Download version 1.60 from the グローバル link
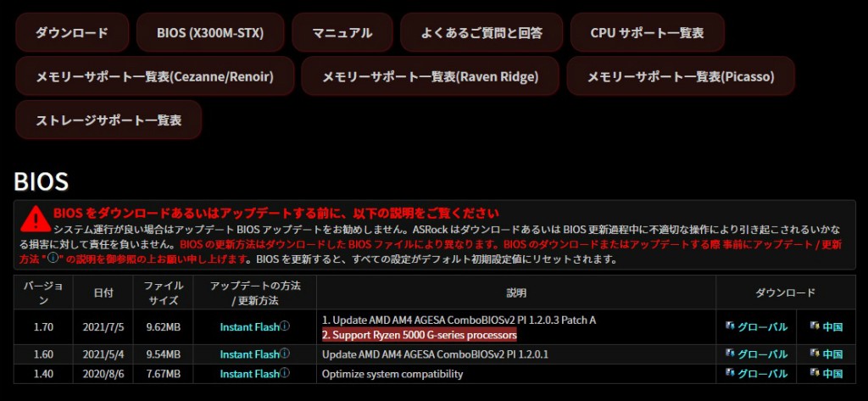Image resolution: width=868 pixels, height=401 pixels. 762,354
